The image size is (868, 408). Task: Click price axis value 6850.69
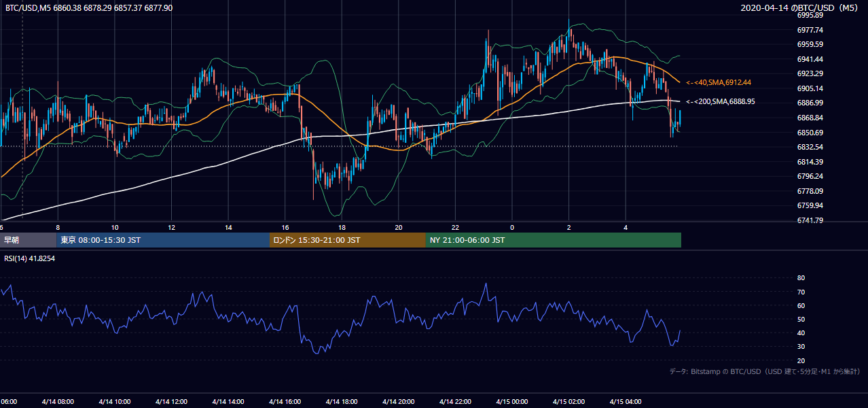coord(810,133)
